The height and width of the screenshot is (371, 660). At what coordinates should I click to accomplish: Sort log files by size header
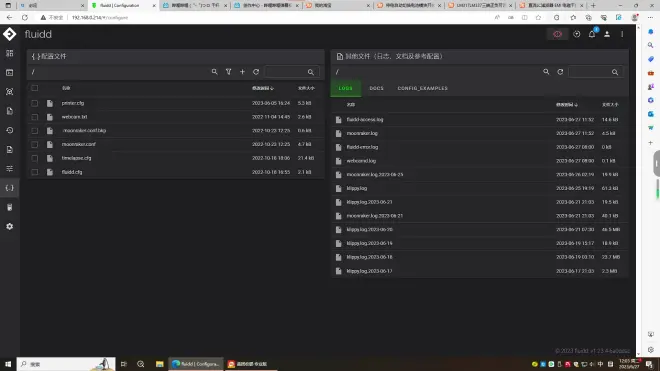pos(610,104)
